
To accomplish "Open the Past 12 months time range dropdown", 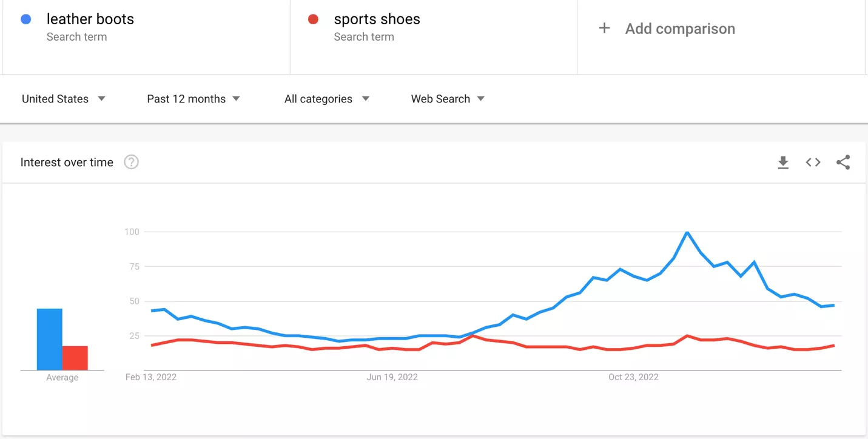I will (x=193, y=99).
